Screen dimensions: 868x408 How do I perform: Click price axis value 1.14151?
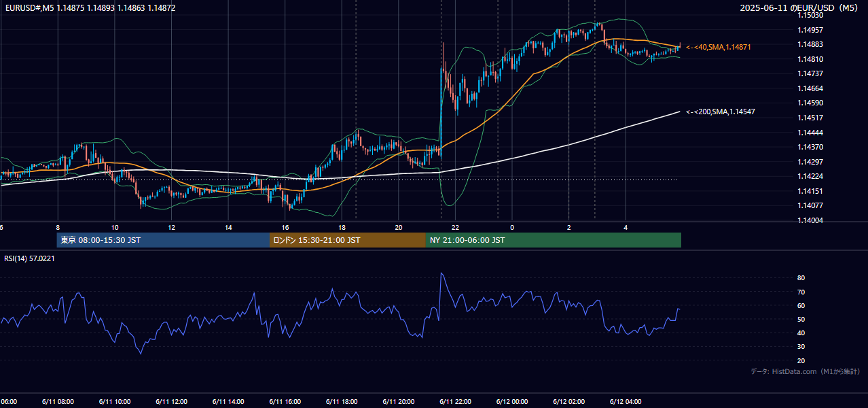[810, 191]
